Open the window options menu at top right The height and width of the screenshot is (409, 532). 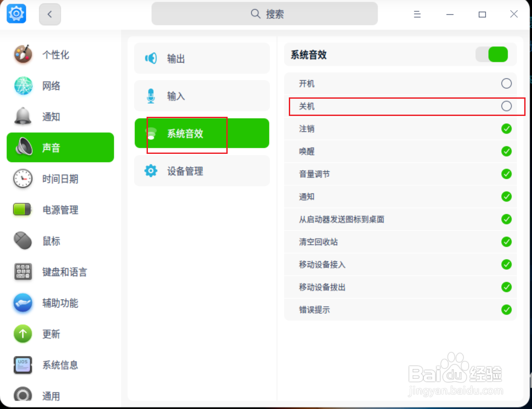pyautogui.click(x=417, y=14)
